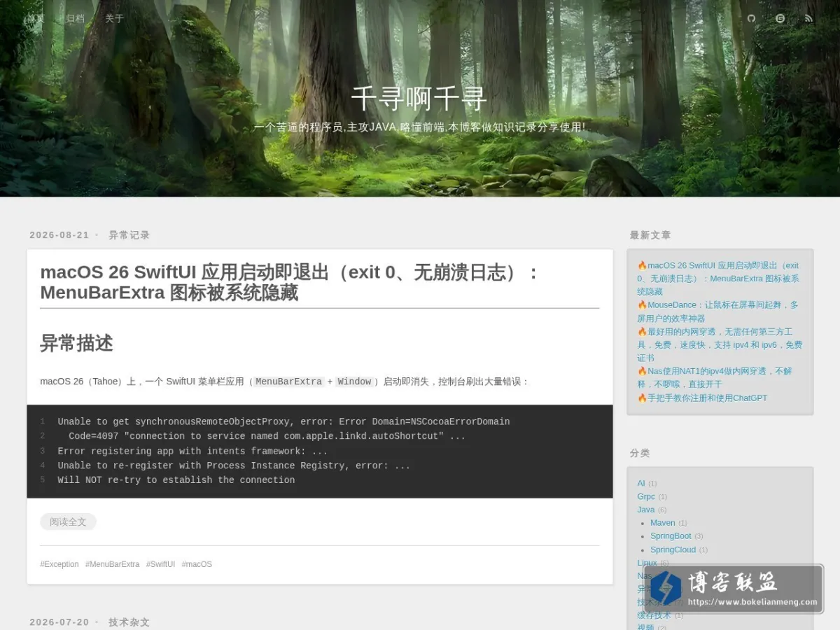The height and width of the screenshot is (630, 840).
Task: Click code line 'Unable to re-register with Process Instance Registry'
Action: tap(234, 465)
